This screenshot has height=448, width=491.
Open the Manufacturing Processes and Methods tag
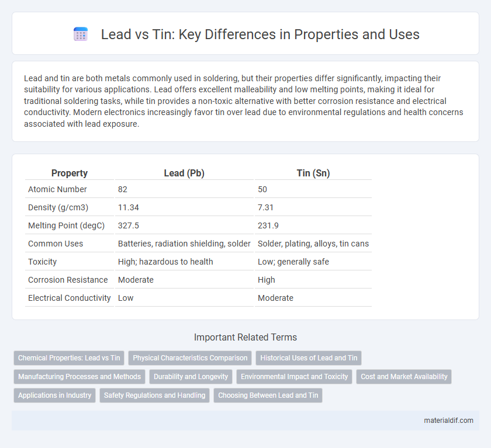coord(79,377)
